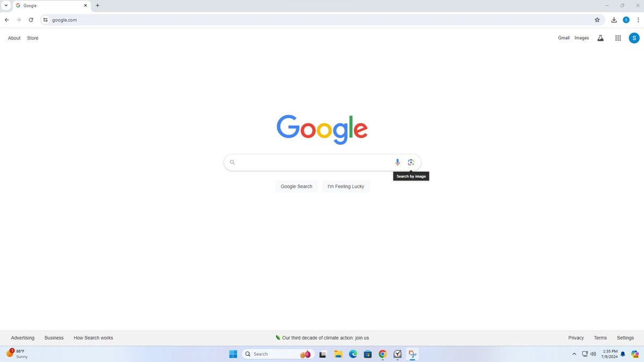Click inside the search input field
Screen dimensions: 644x362
(x=311, y=162)
